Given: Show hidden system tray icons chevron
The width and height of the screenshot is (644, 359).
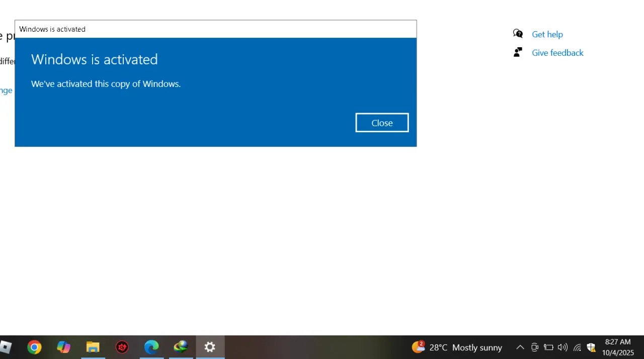Looking at the screenshot, I should pos(520,347).
